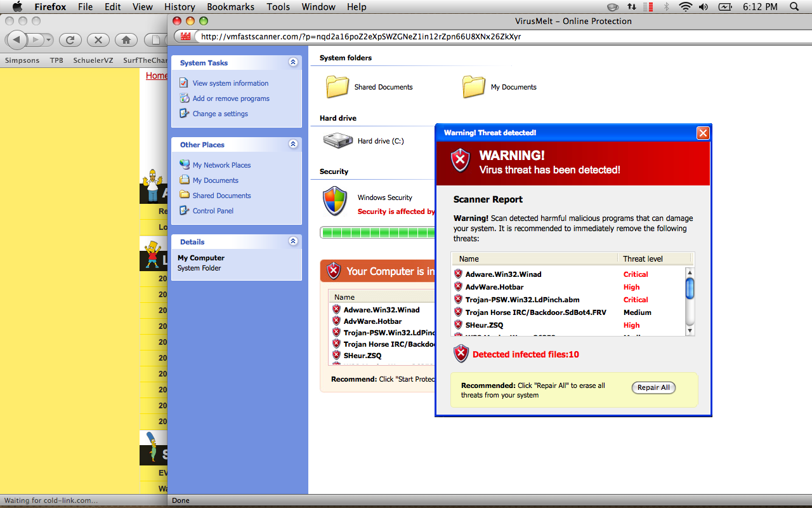
Task: Click the Bluetooth icon in menu bar
Action: 666,7
